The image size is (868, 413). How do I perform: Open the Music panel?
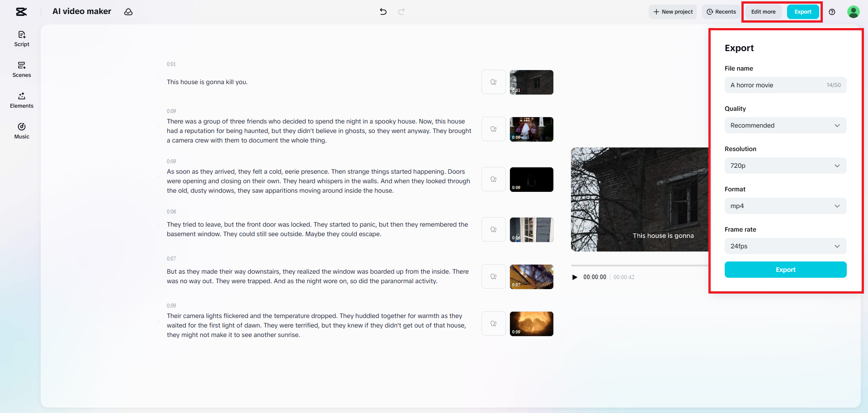coord(21,131)
